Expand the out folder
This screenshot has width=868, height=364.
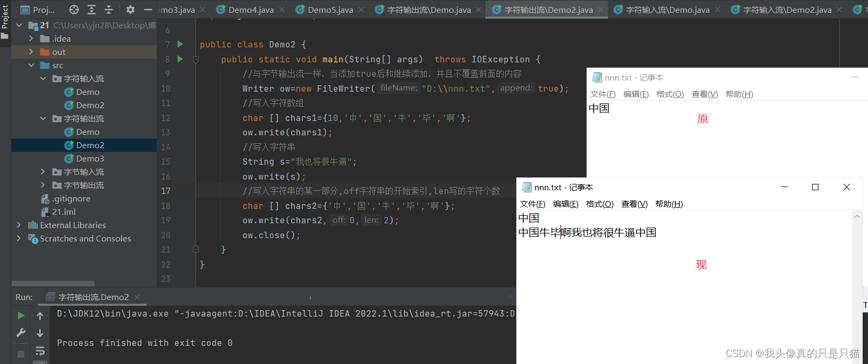tap(31, 52)
